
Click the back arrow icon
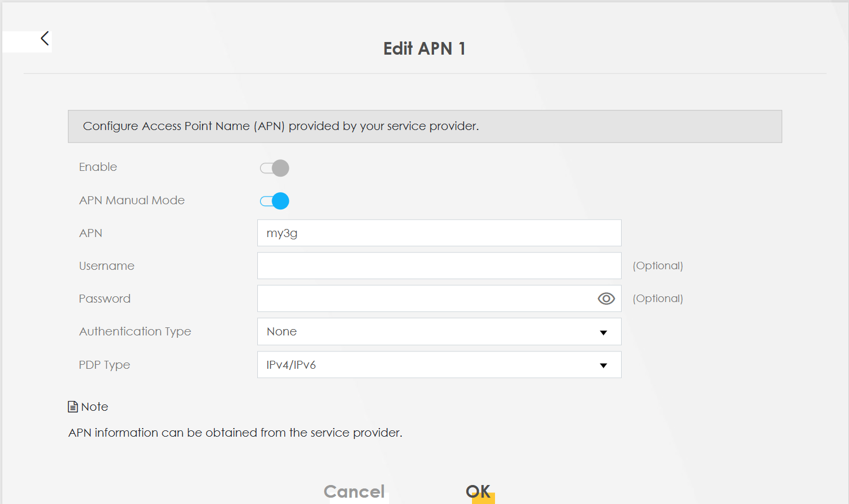44,39
